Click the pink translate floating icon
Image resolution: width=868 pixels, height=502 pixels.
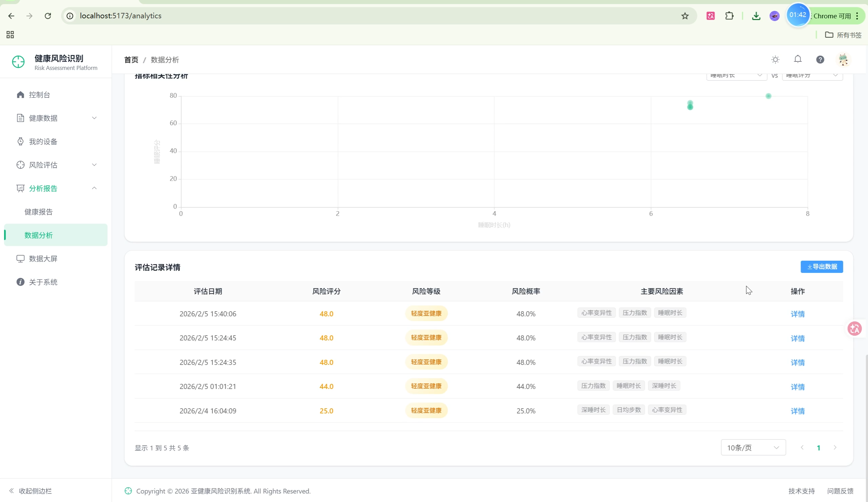click(x=854, y=329)
